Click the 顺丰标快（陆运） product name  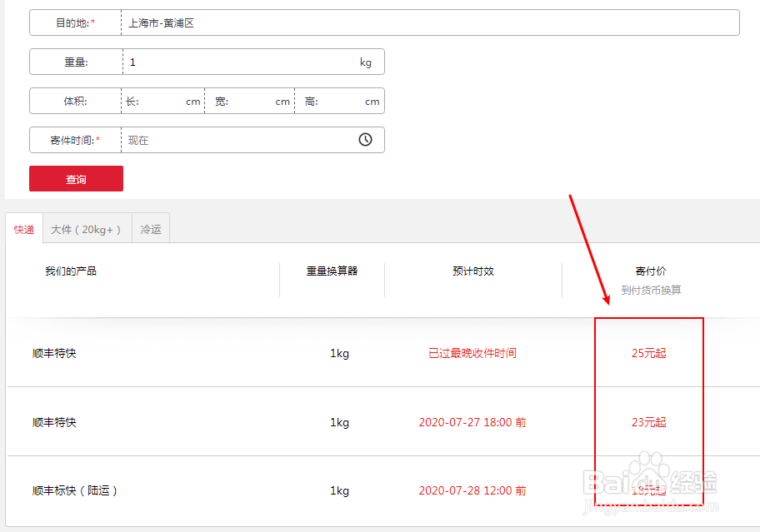point(75,490)
